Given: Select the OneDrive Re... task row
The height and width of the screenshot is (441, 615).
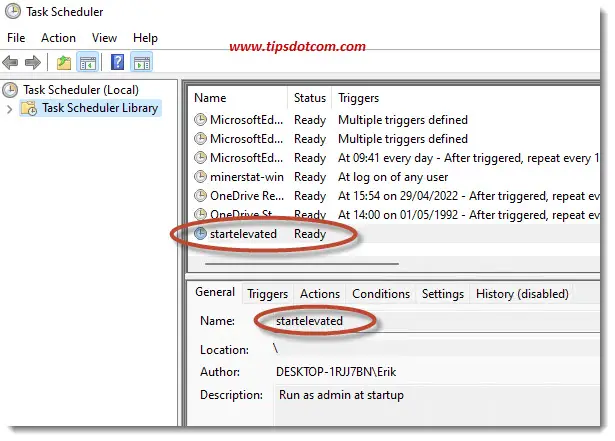Looking at the screenshot, I should (x=395, y=196).
